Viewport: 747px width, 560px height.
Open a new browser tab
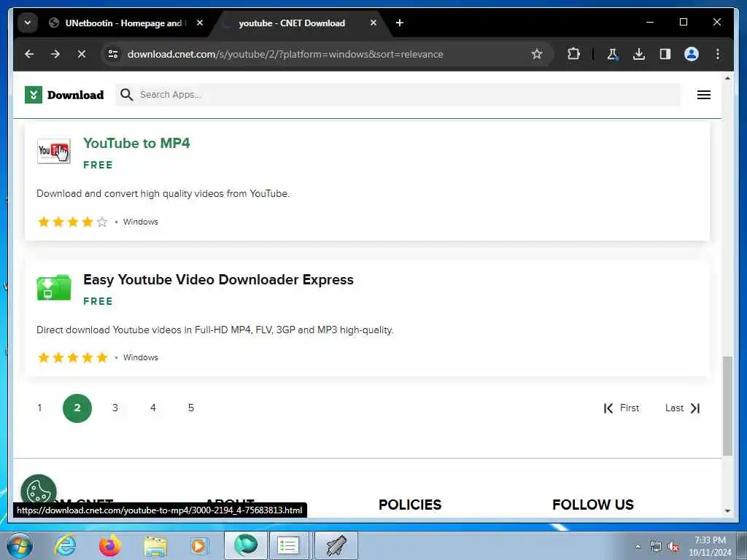click(x=400, y=23)
